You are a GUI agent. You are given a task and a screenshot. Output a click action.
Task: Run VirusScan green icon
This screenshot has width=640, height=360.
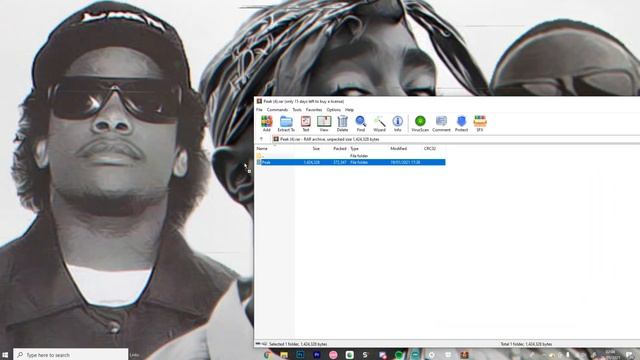(420, 123)
